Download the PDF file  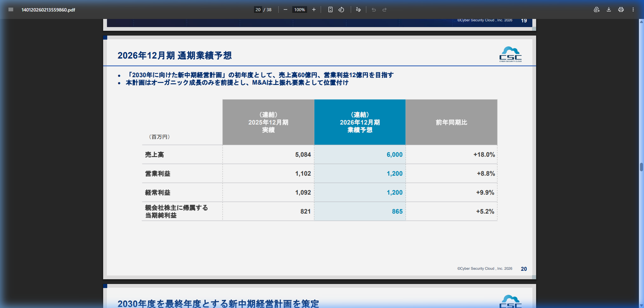tap(609, 9)
